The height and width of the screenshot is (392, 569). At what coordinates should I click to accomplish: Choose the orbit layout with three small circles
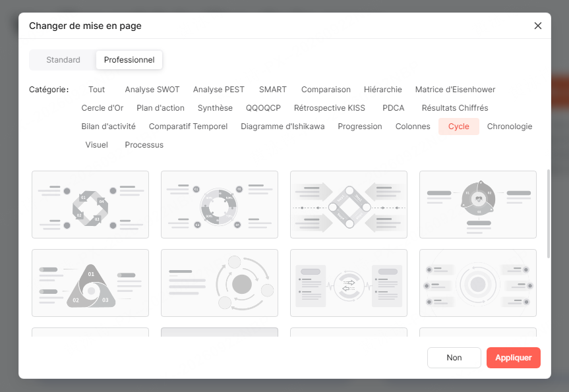(220, 283)
